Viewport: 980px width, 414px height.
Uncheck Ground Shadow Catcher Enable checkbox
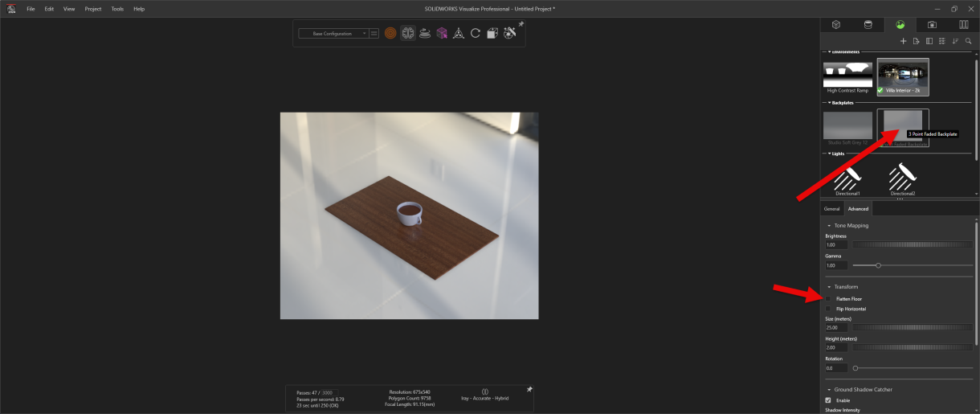pyautogui.click(x=828, y=400)
